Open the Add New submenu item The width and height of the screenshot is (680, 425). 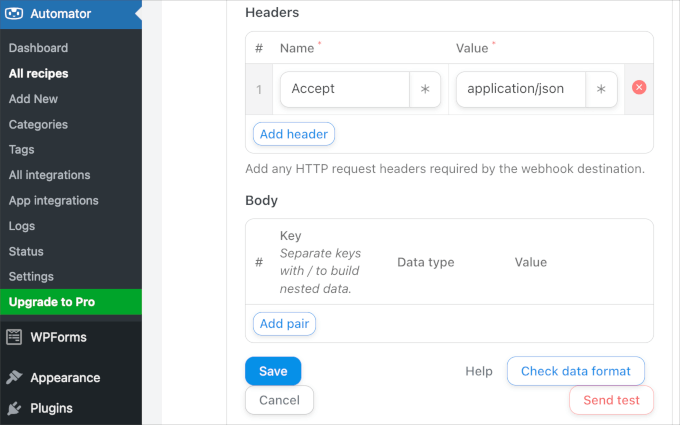(x=33, y=99)
